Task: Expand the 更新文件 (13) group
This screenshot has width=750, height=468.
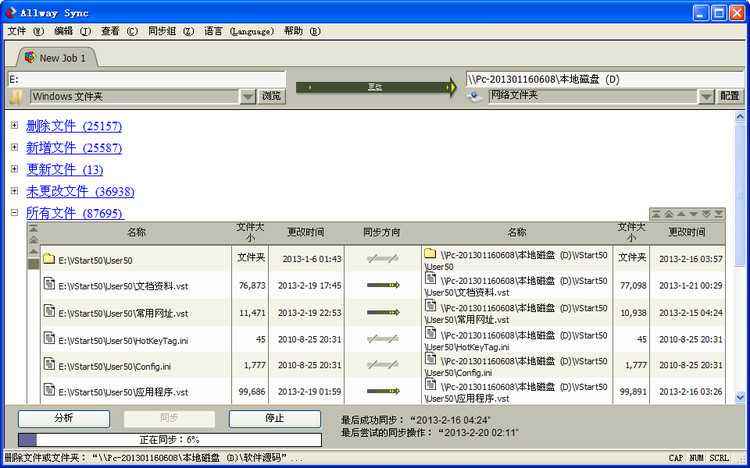Action: click(x=14, y=168)
